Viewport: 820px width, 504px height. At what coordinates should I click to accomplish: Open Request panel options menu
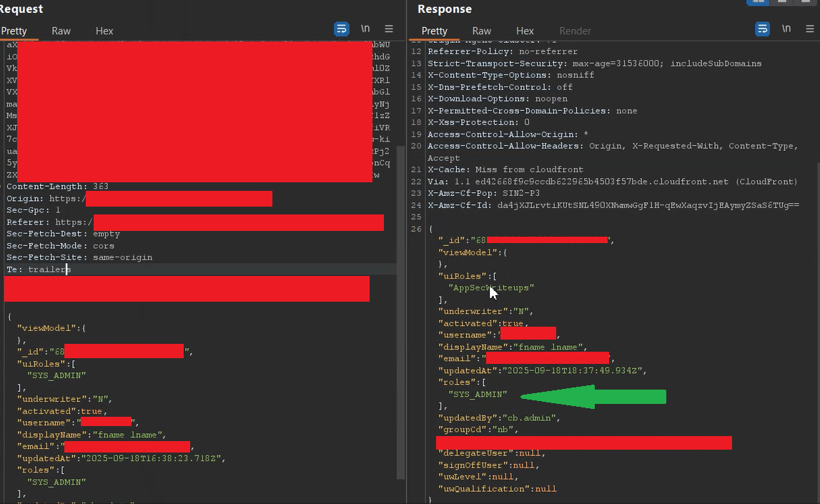[x=389, y=29]
